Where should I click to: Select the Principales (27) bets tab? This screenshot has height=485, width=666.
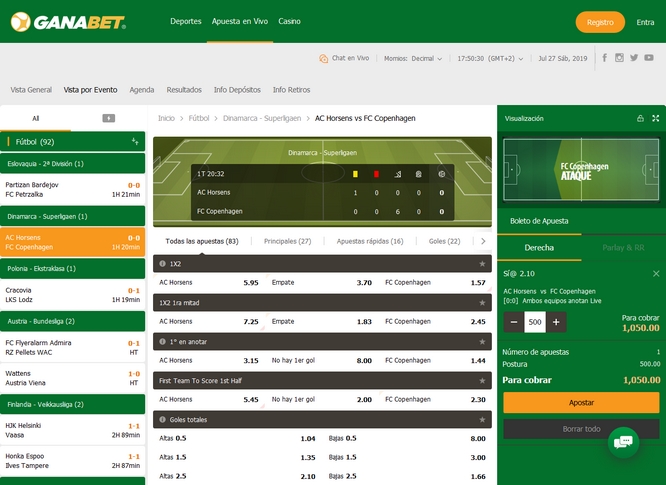[x=288, y=241]
